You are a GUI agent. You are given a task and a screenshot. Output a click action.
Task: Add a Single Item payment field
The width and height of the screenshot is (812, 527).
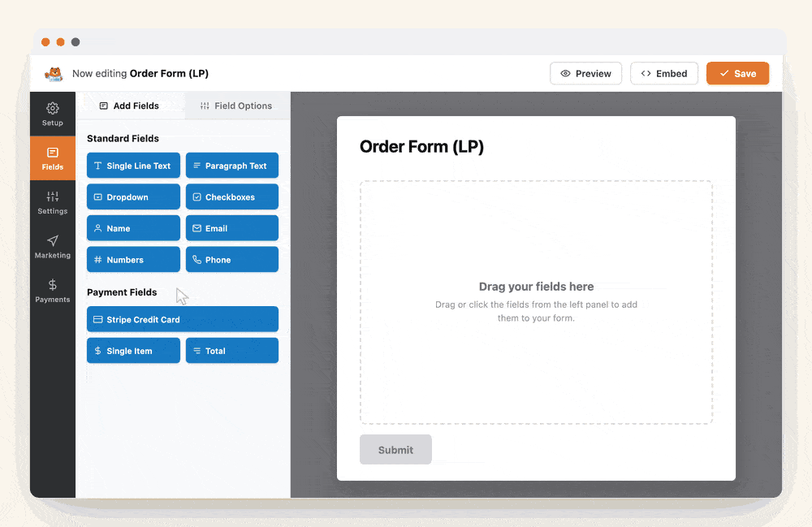(x=133, y=351)
